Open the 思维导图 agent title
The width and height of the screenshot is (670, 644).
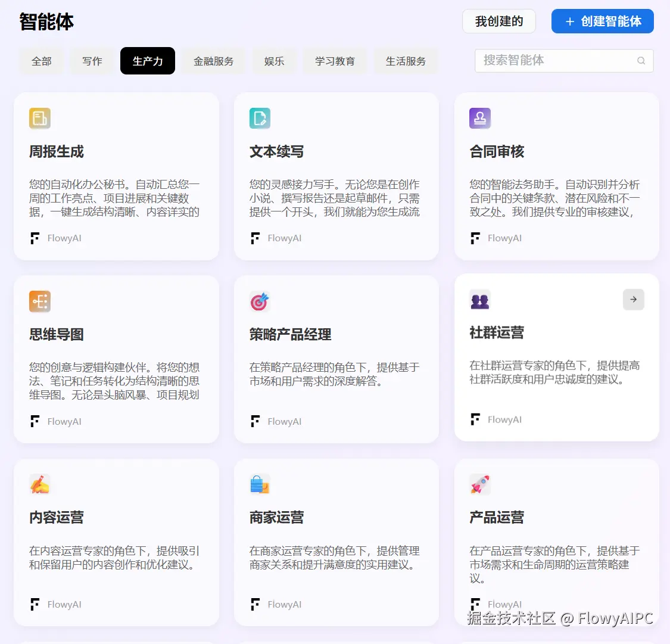pyautogui.click(x=57, y=335)
